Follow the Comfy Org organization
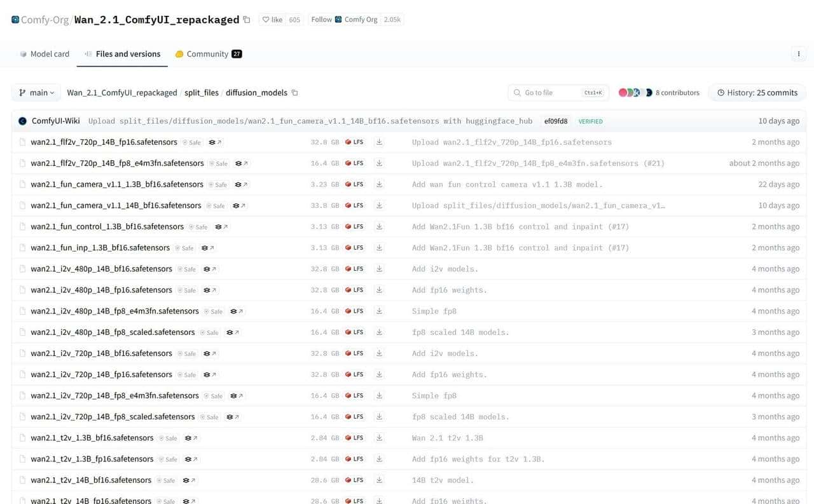Viewport: 814px width, 504px height. [321, 20]
